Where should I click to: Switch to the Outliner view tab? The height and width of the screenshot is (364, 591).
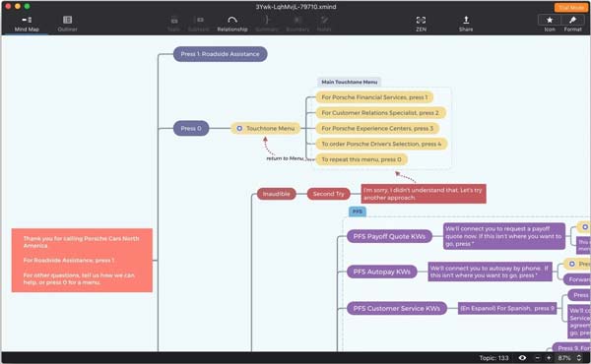(67, 24)
